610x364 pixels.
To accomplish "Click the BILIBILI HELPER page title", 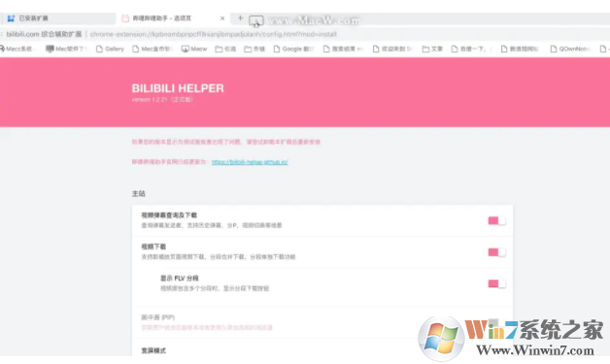I will pyautogui.click(x=178, y=88).
